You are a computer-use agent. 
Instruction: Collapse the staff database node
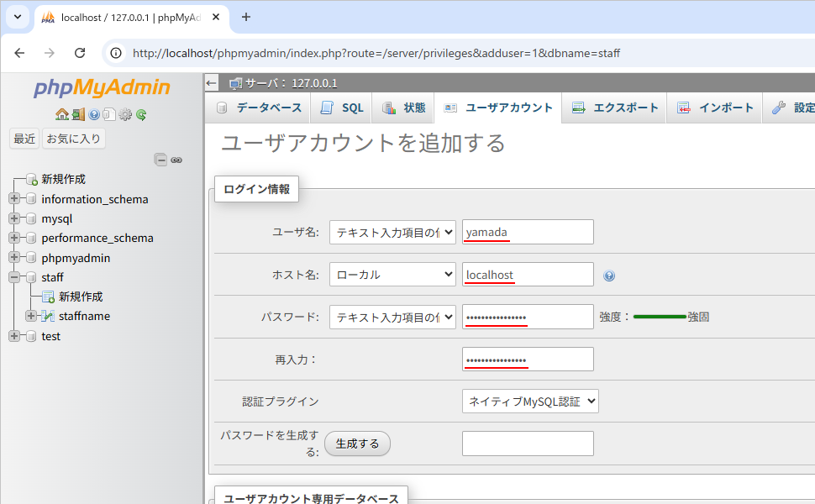[x=14, y=277]
